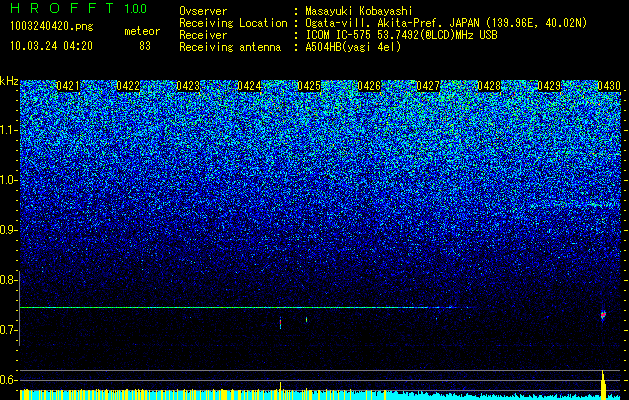Click the 0430 time marker

pos(609,86)
